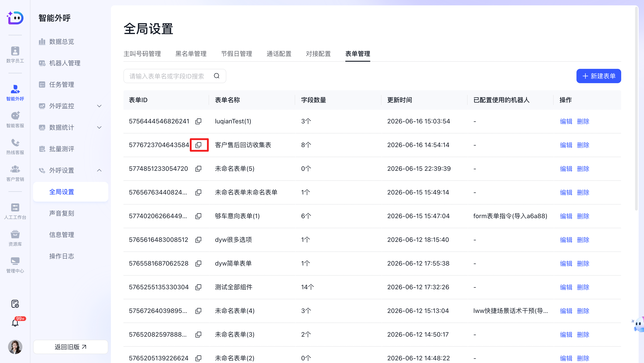Image resolution: width=644 pixels, height=363 pixels.
Task: Click the vertical scrollbar on the right
Action: tap(636, 108)
